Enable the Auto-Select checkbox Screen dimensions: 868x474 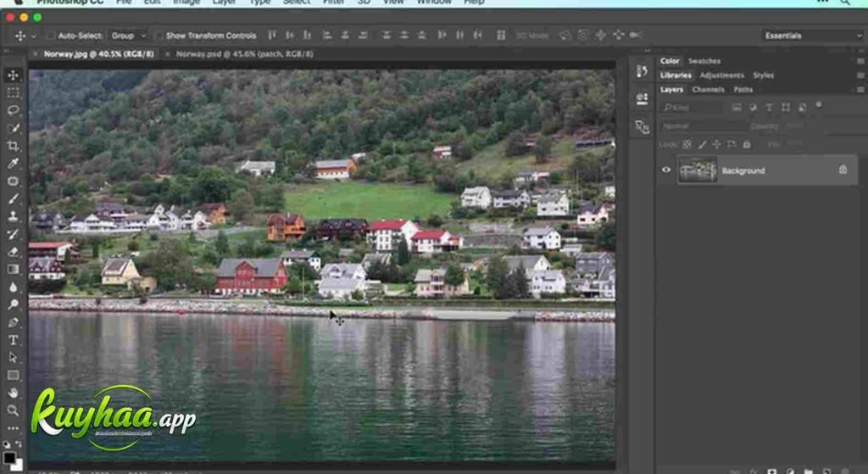tap(50, 36)
